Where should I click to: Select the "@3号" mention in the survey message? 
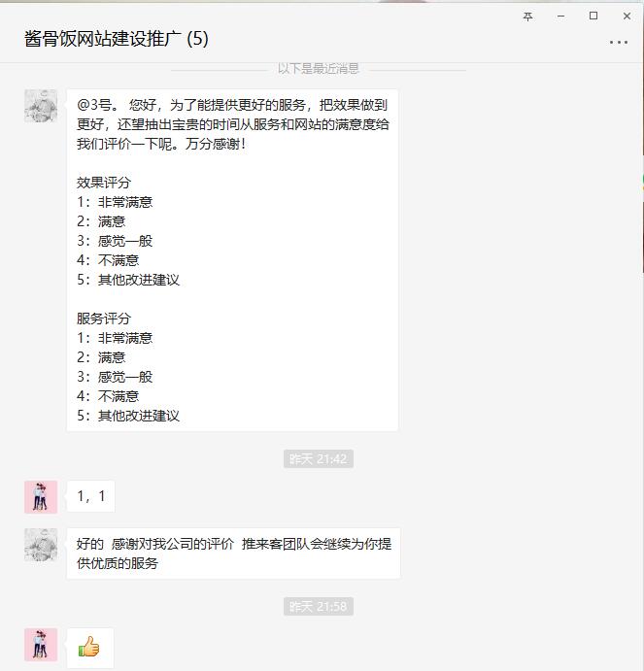pos(94,105)
